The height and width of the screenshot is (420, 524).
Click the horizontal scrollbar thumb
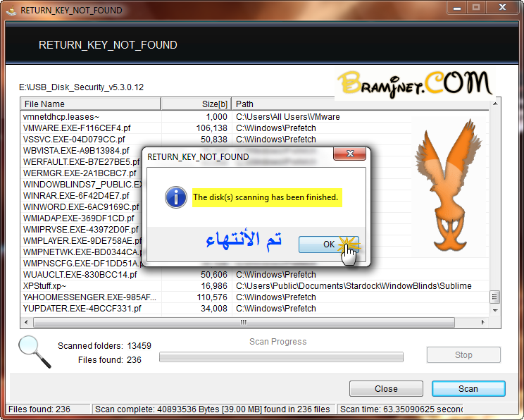click(244, 322)
